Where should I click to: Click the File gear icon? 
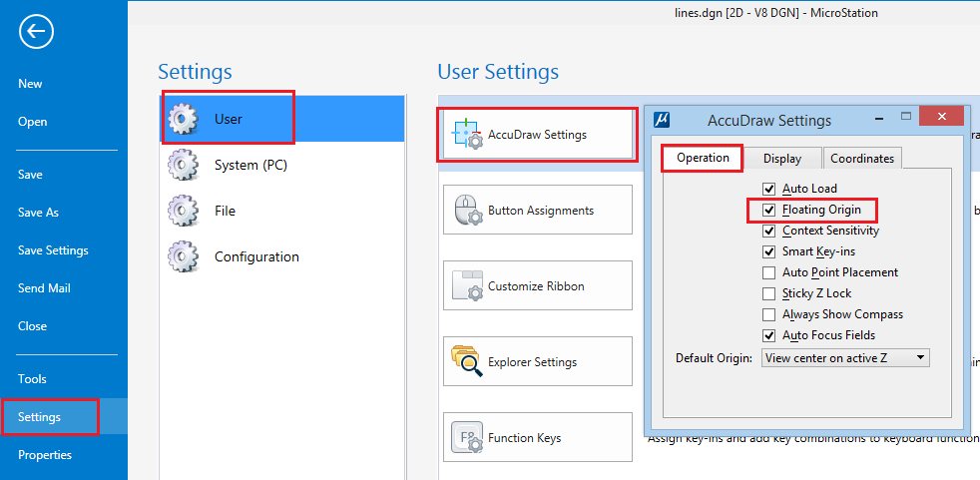pyautogui.click(x=183, y=211)
